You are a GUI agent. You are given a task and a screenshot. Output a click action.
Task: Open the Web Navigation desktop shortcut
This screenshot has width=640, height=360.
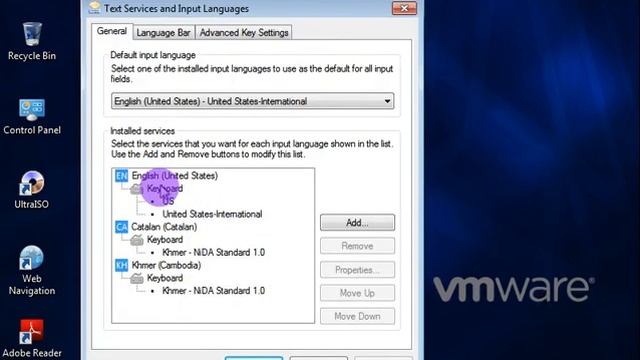32,271
